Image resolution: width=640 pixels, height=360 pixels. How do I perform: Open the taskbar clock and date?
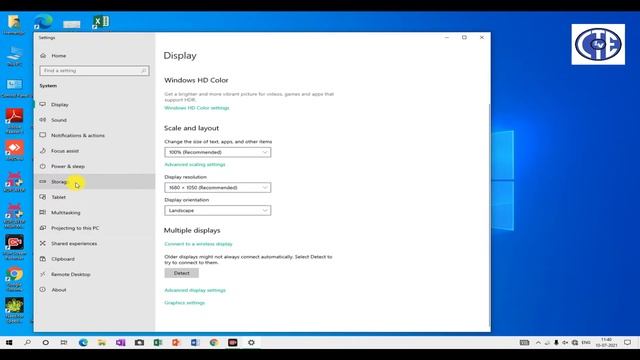pos(606,342)
